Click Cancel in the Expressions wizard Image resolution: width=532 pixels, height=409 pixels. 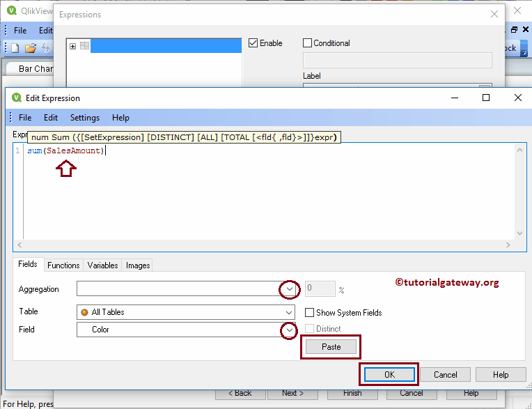(x=412, y=394)
